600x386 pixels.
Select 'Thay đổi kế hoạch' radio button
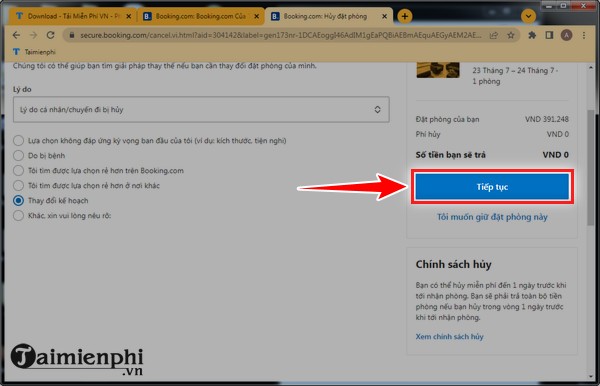pyautogui.click(x=18, y=200)
